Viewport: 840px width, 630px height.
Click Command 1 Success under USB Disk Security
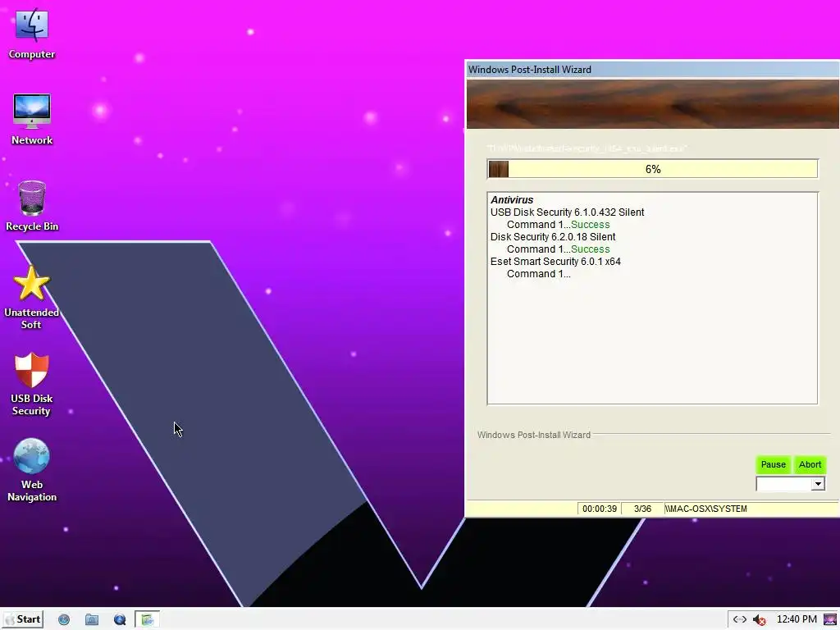click(558, 225)
